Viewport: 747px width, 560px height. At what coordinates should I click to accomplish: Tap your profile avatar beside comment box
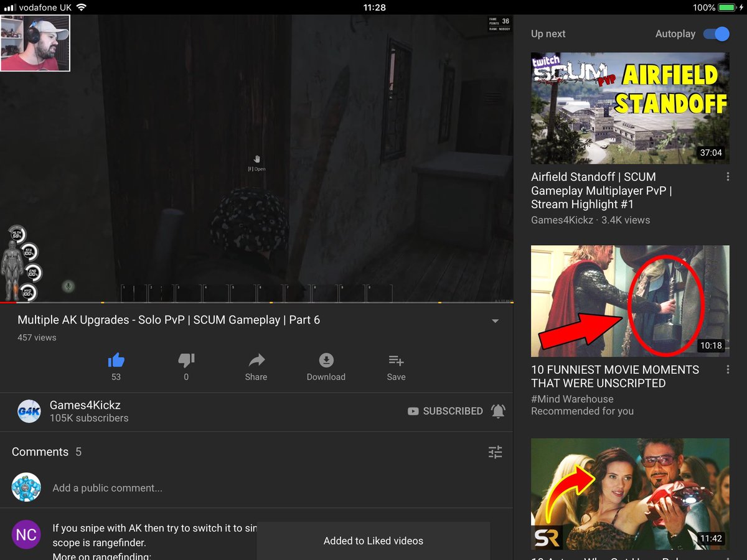point(26,487)
